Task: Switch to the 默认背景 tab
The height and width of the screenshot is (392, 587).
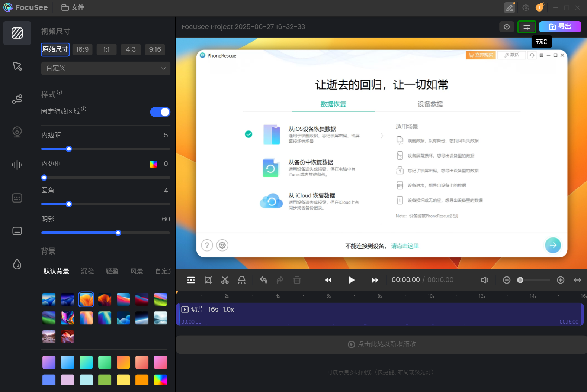Action: click(56, 271)
